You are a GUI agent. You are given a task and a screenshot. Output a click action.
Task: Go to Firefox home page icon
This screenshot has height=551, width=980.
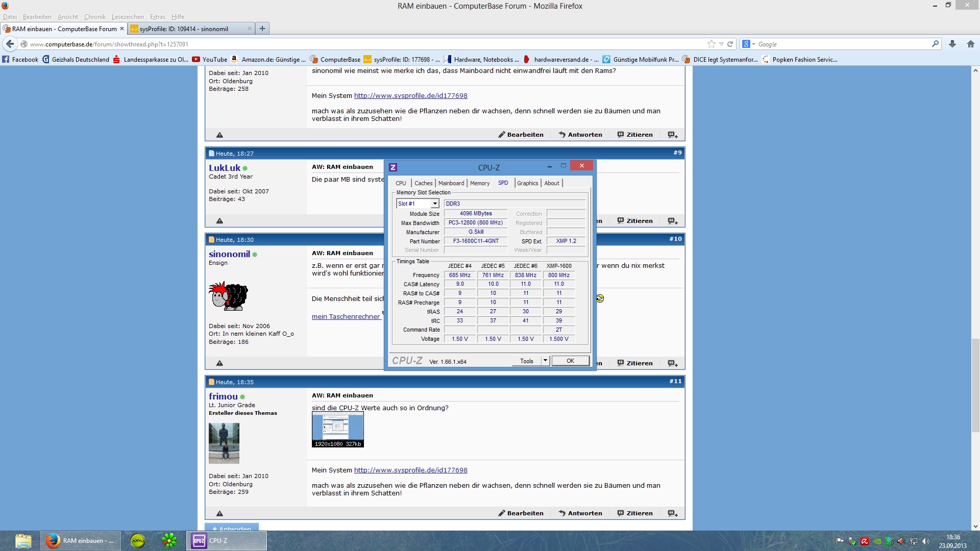click(971, 44)
